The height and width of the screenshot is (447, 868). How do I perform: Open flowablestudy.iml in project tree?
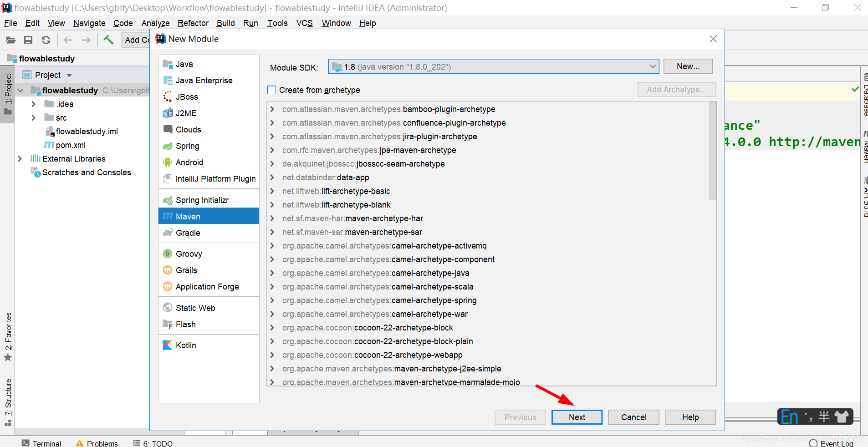pos(82,132)
